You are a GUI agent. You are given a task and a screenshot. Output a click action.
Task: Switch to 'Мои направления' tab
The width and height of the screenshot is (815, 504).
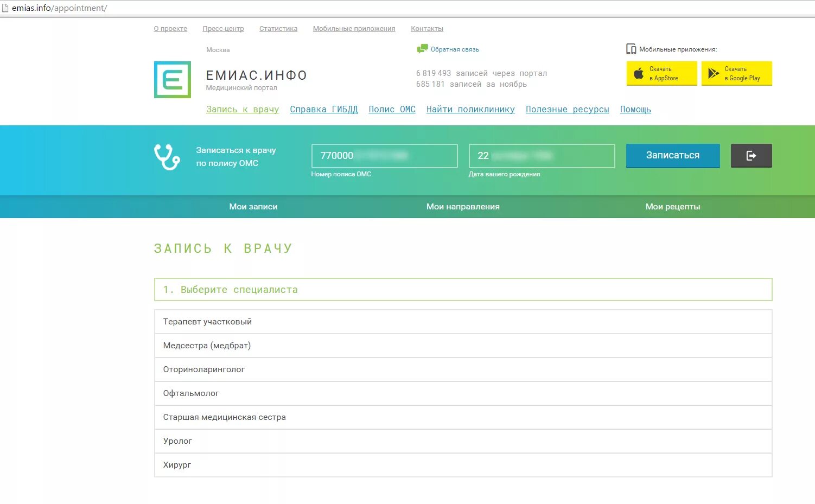click(x=463, y=207)
